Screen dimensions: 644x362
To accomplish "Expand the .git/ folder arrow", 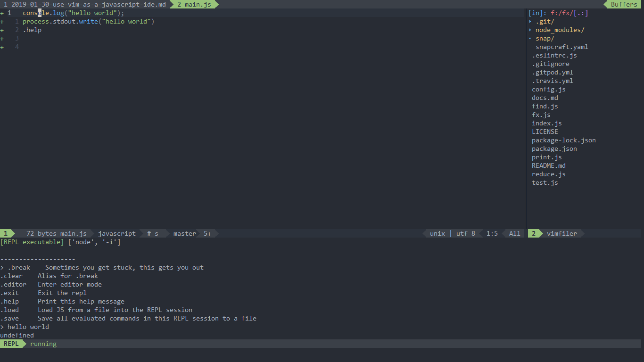I will pos(530,21).
